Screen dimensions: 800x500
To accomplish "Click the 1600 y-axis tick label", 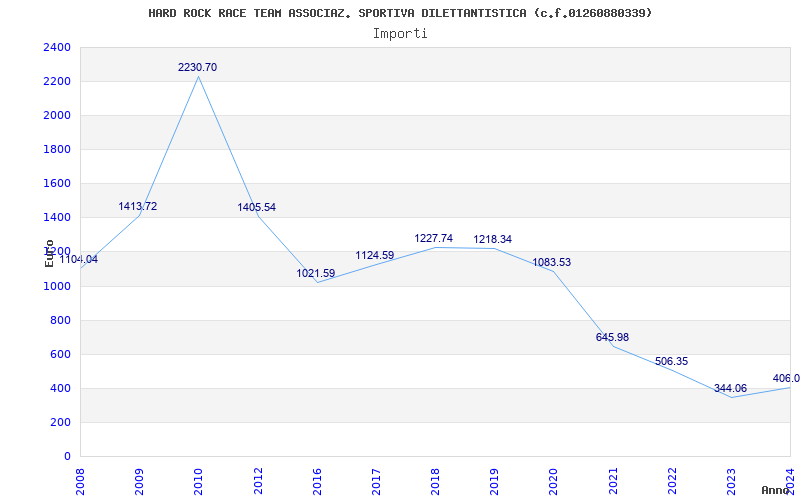I will tap(57, 184).
